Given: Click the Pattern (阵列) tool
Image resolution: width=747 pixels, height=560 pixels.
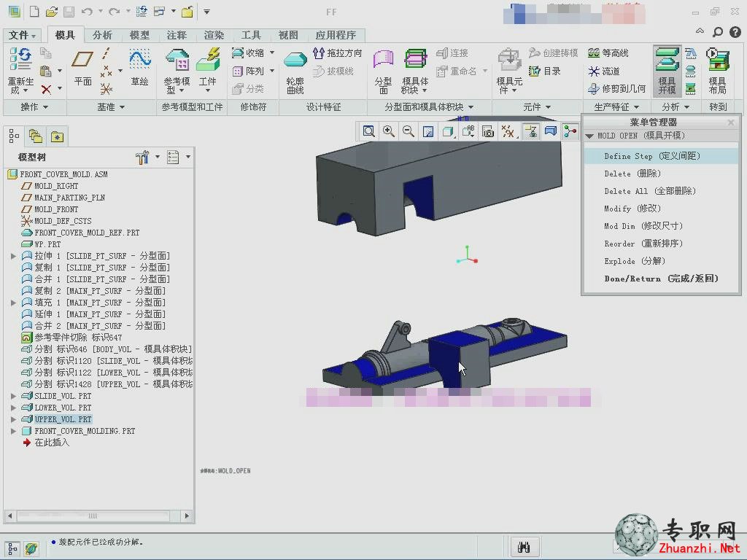Looking at the screenshot, I should (248, 71).
